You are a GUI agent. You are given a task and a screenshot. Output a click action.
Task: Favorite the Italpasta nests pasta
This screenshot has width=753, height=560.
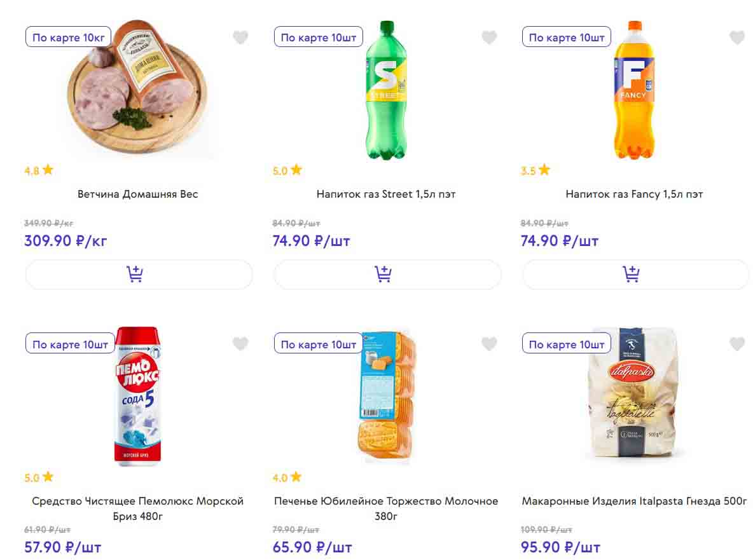point(737,344)
